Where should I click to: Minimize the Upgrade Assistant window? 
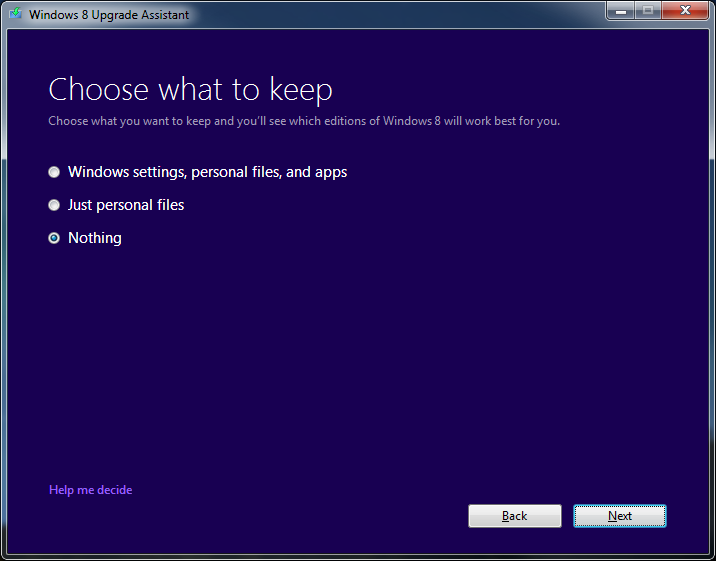[621, 10]
